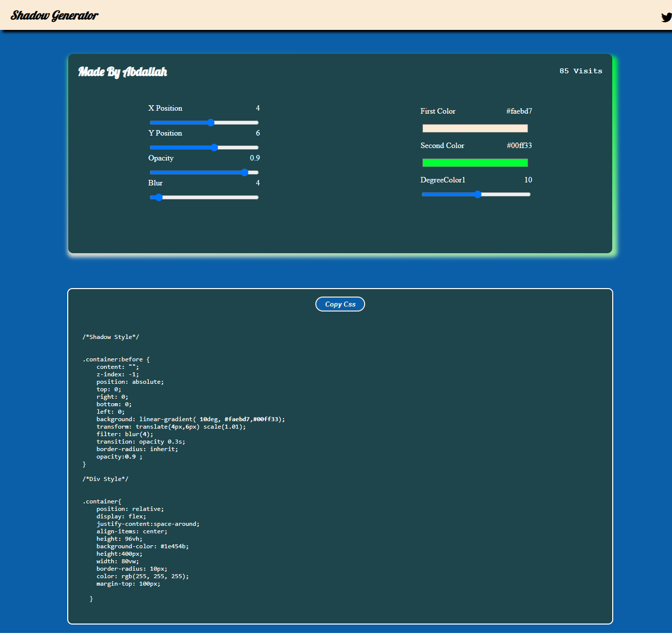Image resolution: width=672 pixels, height=636 pixels.
Task: Click the #faebd7 hex value
Action: (x=519, y=111)
